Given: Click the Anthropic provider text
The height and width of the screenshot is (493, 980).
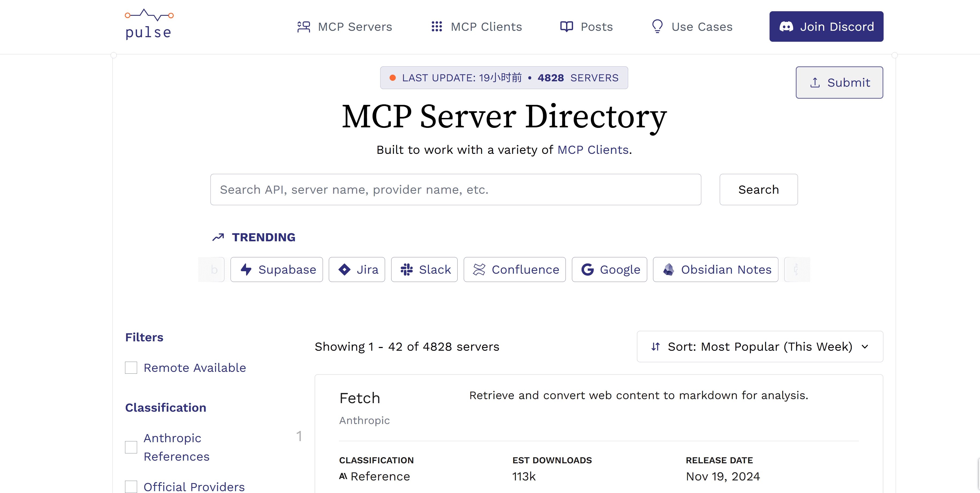Looking at the screenshot, I should 364,421.
